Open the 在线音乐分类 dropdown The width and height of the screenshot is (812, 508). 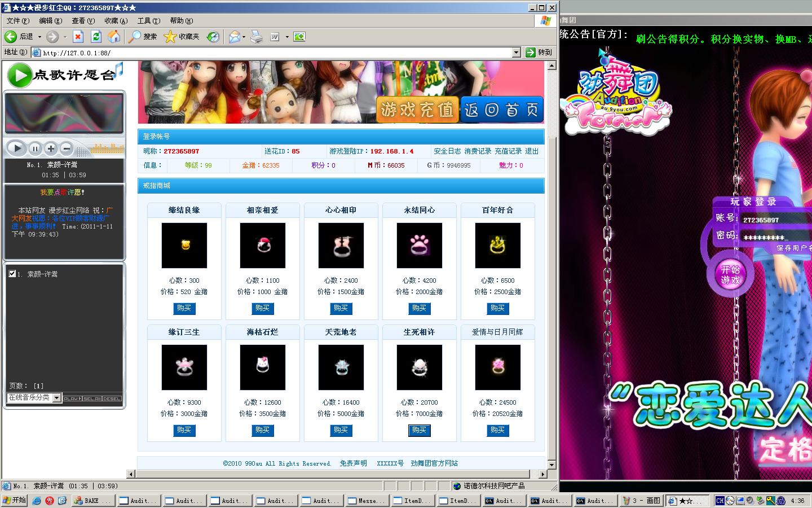pos(56,398)
